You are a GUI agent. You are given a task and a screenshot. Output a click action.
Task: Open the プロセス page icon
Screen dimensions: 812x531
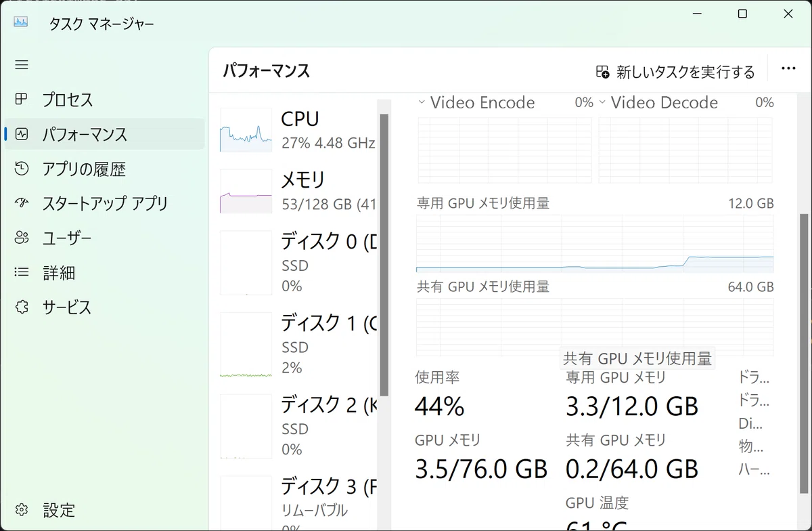pos(22,100)
